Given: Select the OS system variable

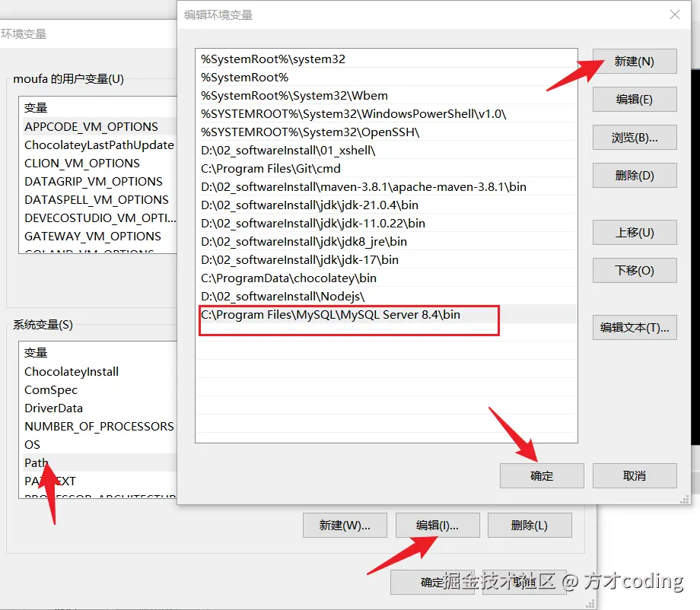Looking at the screenshot, I should tap(99, 445).
